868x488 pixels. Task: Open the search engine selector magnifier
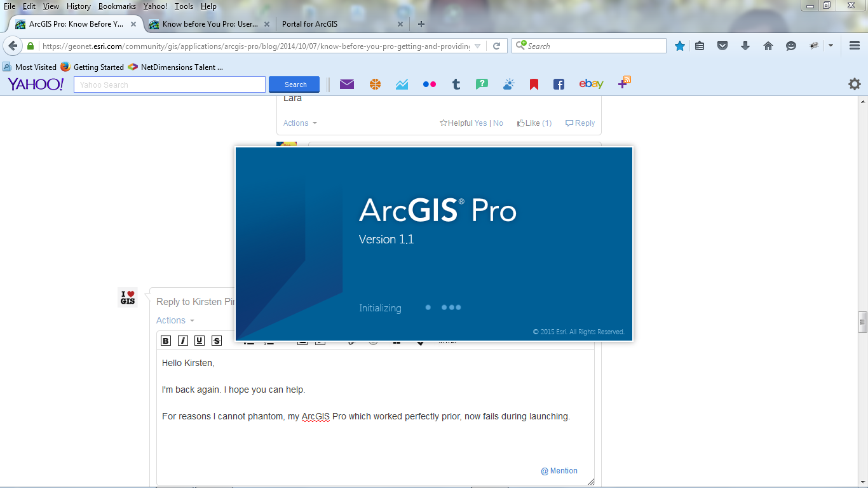521,46
